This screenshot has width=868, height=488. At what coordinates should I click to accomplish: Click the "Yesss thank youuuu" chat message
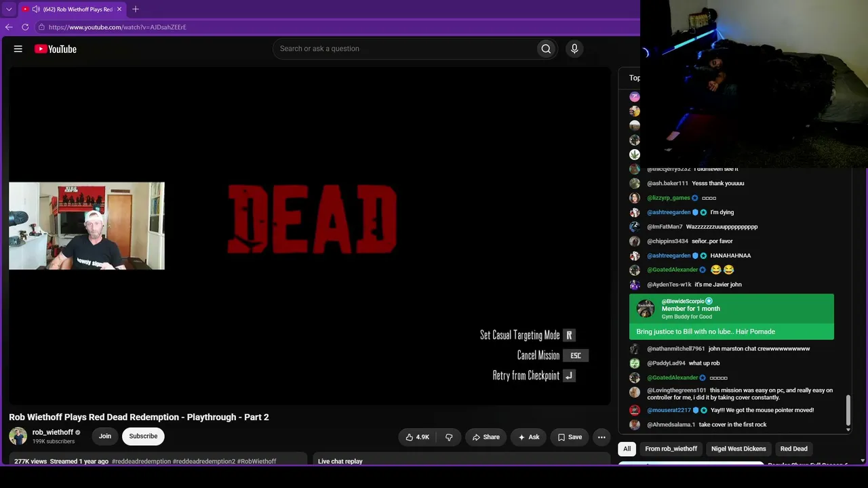pyautogui.click(x=718, y=184)
